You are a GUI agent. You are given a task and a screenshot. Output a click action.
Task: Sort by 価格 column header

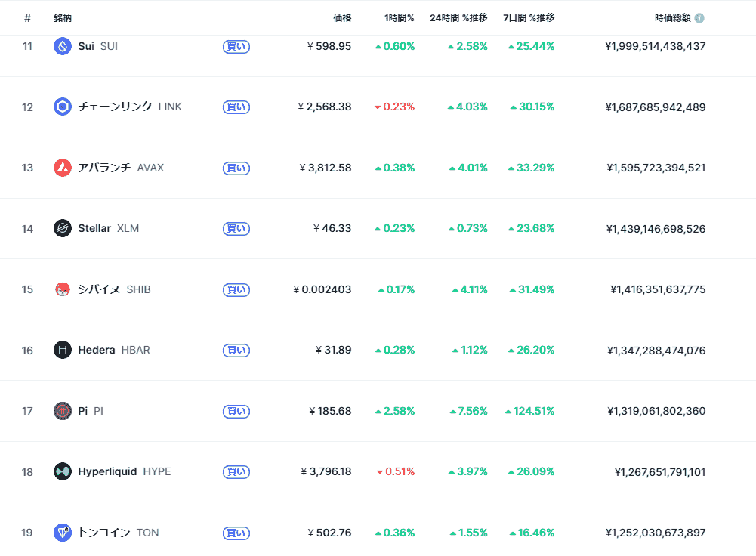coord(342,17)
